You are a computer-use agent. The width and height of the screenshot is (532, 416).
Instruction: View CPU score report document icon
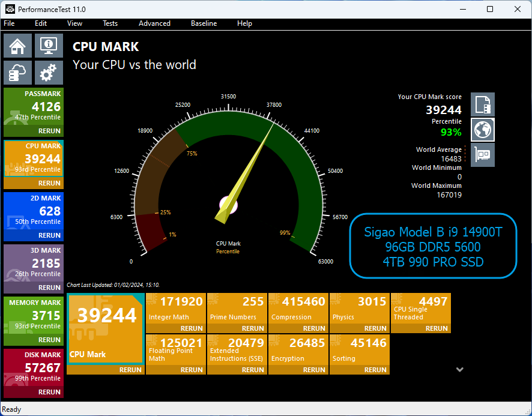tap(482, 104)
